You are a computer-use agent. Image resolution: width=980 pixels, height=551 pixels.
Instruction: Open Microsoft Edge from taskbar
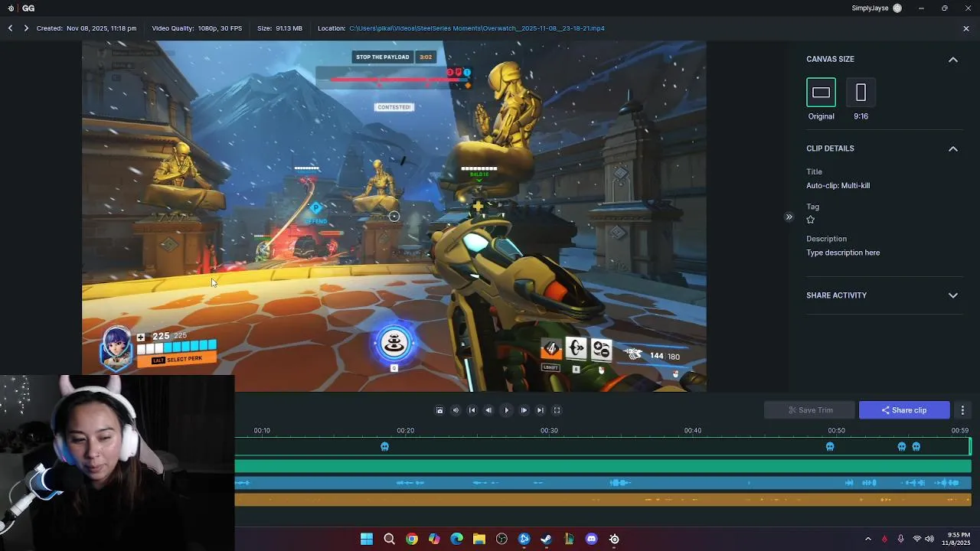pyautogui.click(x=457, y=539)
